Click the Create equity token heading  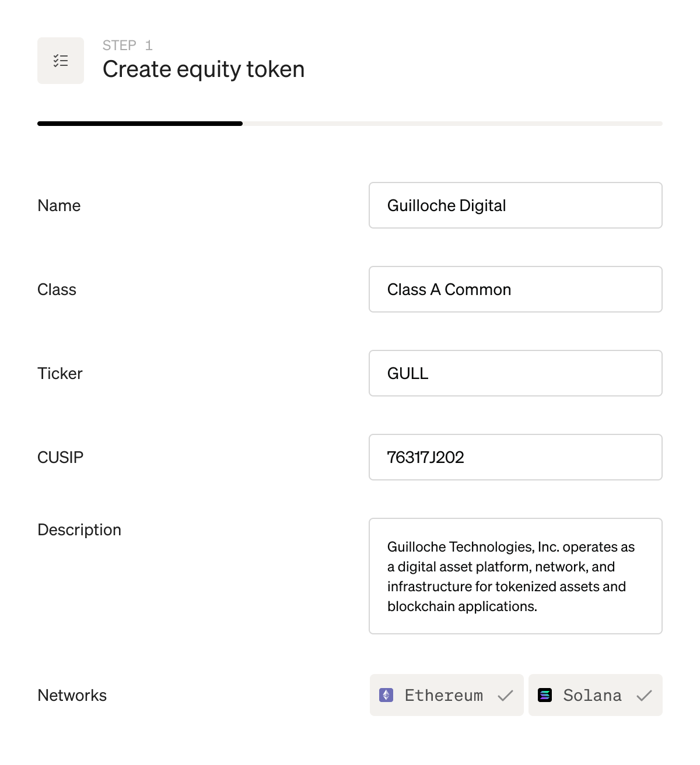coord(203,69)
